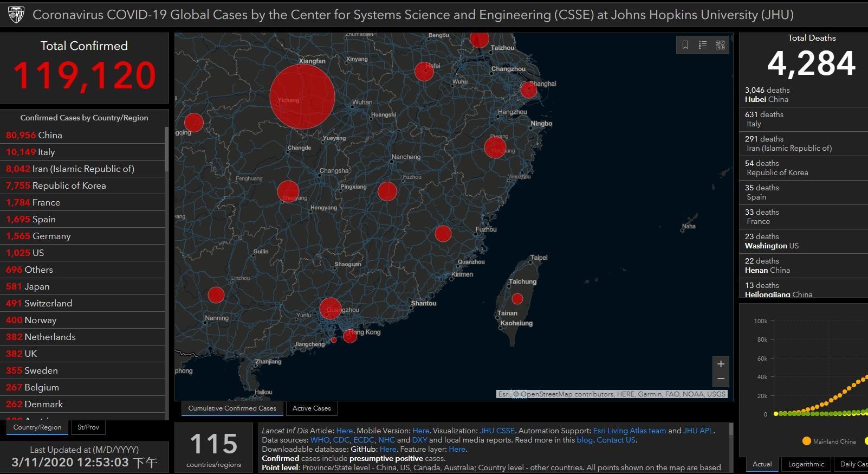The width and height of the screenshot is (868, 474).
Task: Switch to St/Prov tab
Action: 88,427
